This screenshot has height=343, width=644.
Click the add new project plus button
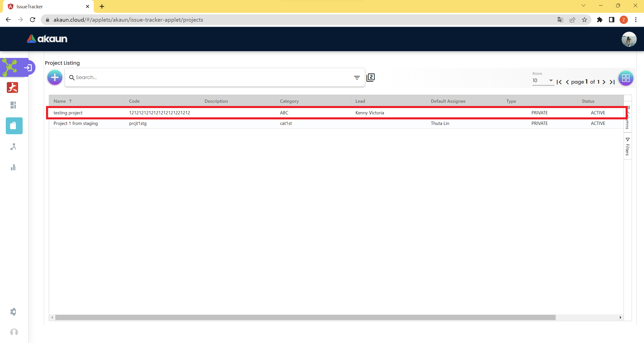pyautogui.click(x=55, y=77)
